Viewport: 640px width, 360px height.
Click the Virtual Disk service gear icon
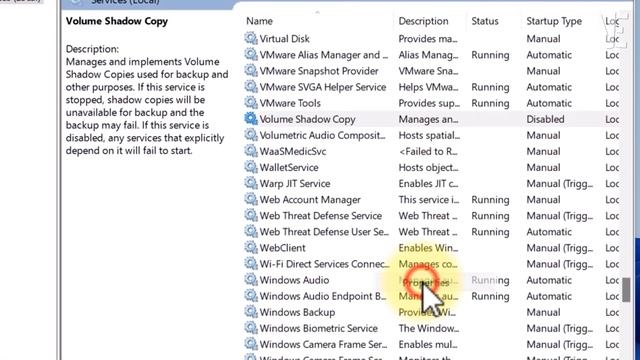pos(251,38)
